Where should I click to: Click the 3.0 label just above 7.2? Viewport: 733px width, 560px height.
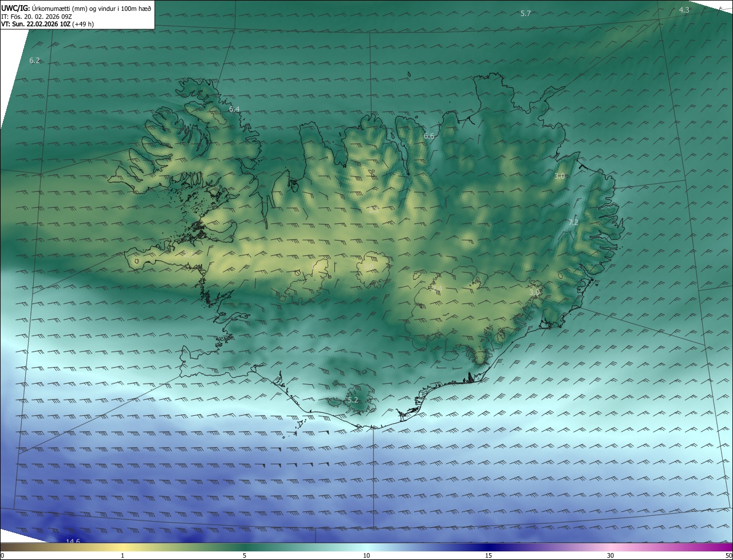[x=560, y=176]
